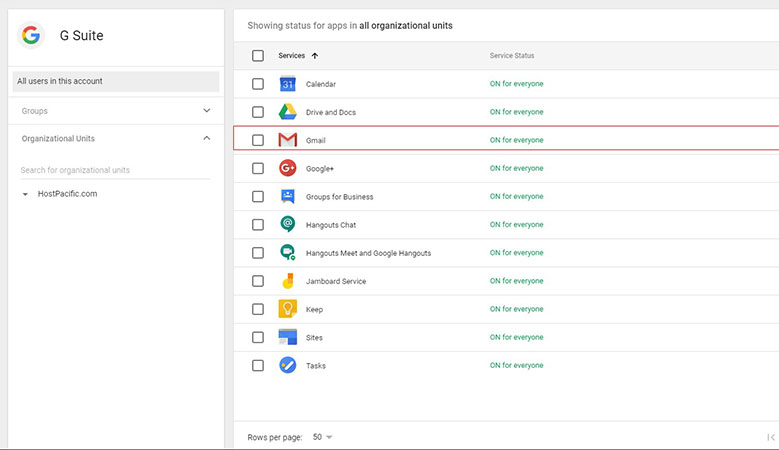779x450 pixels.
Task: Click Google+ ON for everyone status
Action: [x=517, y=168]
